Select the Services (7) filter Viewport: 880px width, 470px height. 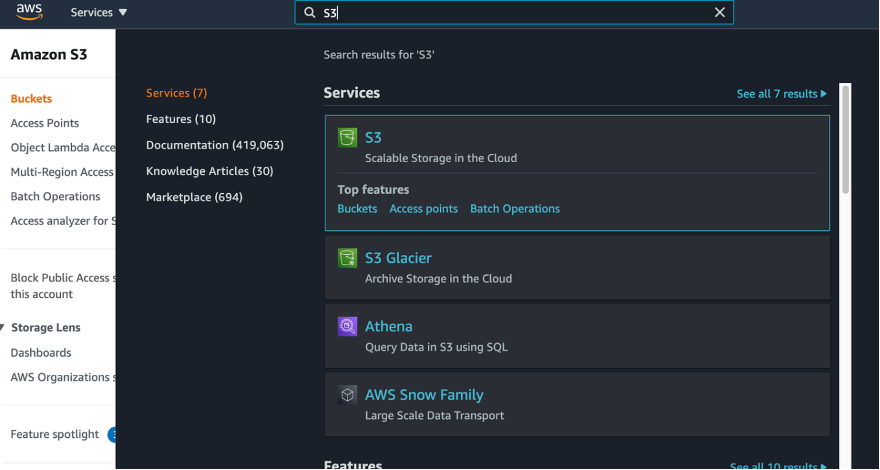[x=176, y=93]
